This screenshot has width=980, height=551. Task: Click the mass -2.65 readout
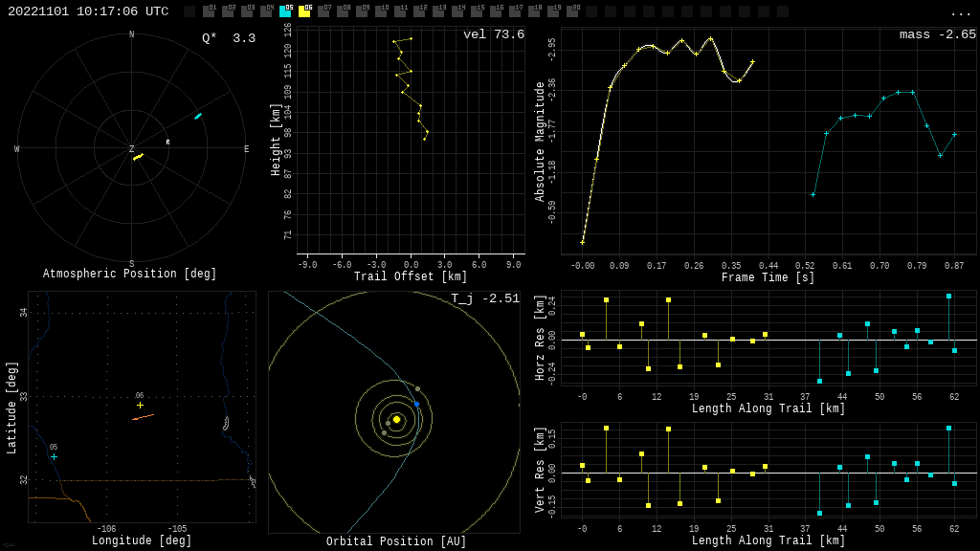937,35
